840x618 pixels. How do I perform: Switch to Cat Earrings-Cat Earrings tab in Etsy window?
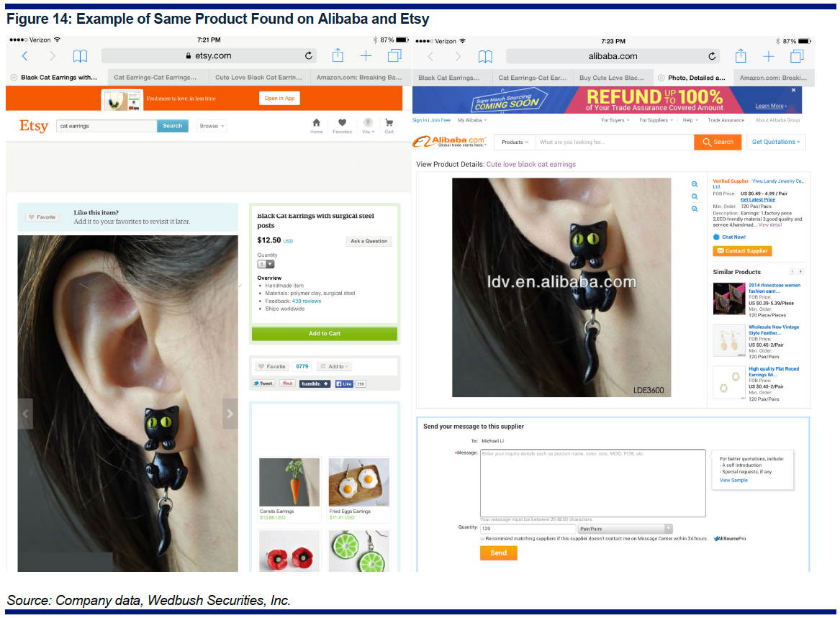pos(155,78)
